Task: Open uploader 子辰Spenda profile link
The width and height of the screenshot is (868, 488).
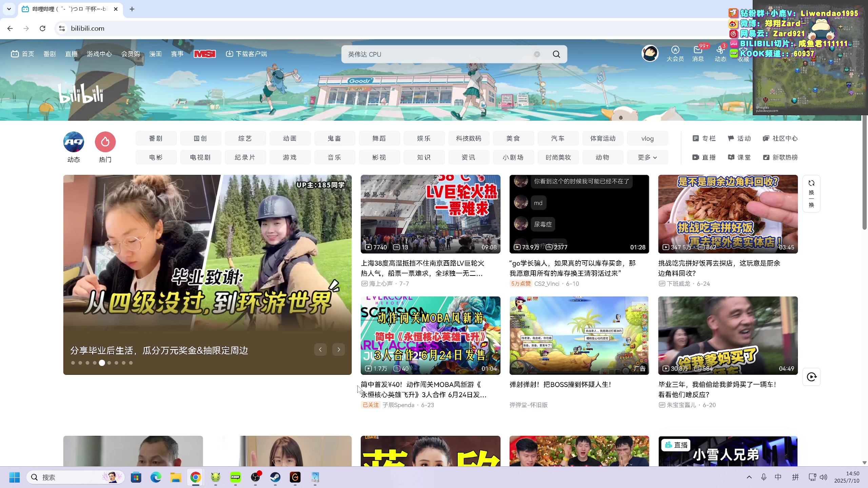Action: coord(398,405)
